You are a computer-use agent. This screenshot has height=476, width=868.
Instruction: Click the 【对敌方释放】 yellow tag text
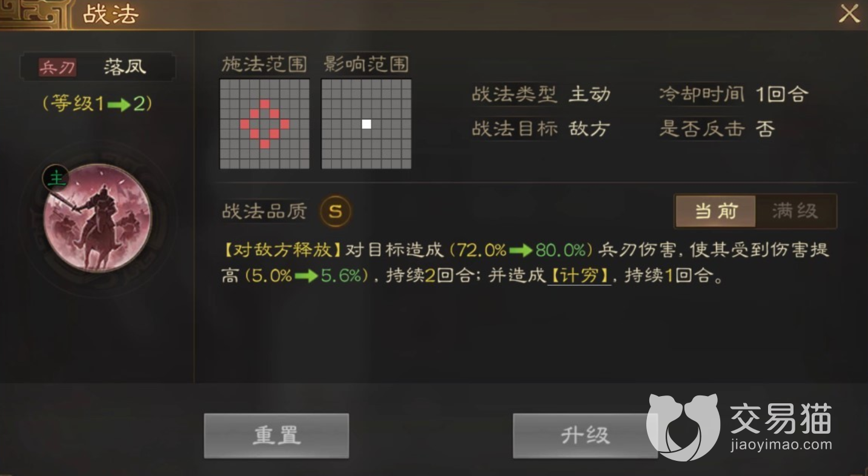pos(282,250)
